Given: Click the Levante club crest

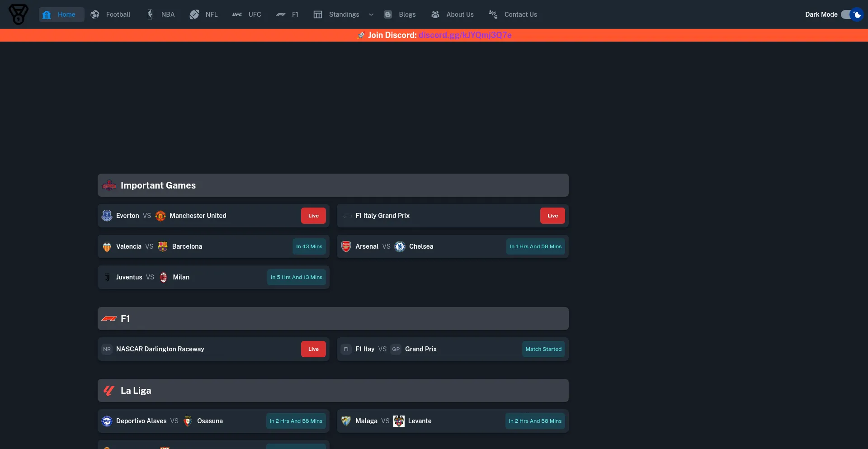Looking at the screenshot, I should coord(399,421).
